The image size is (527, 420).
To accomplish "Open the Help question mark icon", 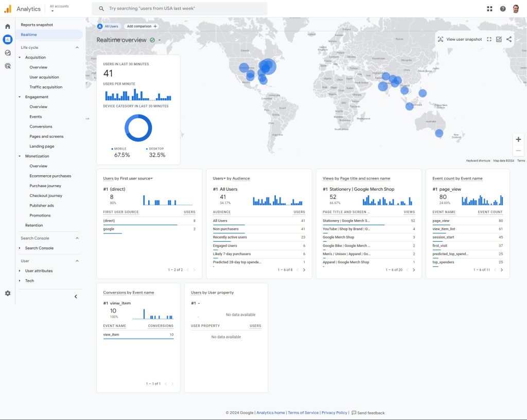I will click(x=503, y=9).
